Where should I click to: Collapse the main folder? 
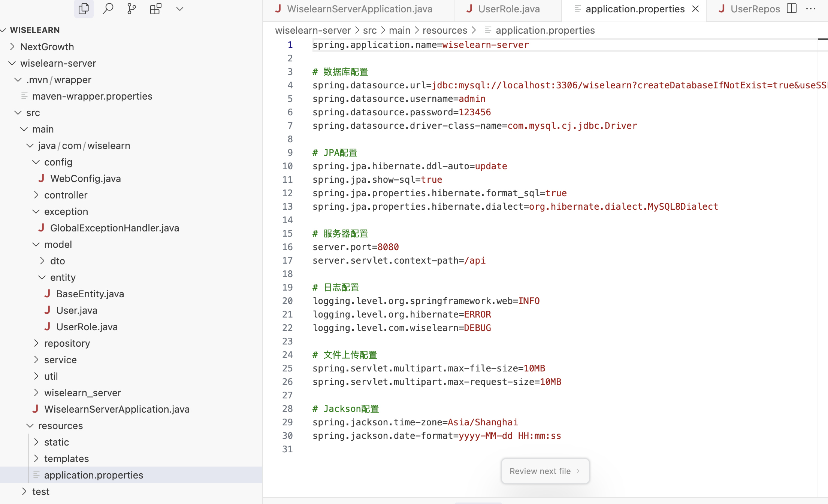pyautogui.click(x=131, y=129)
